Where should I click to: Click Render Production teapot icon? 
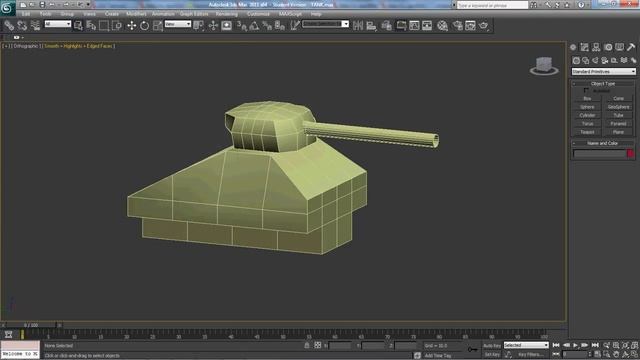(484, 26)
